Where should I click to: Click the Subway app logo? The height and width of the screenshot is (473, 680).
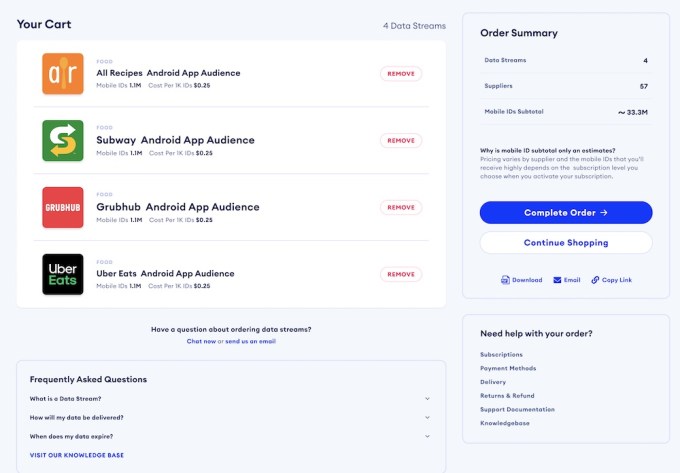63,140
